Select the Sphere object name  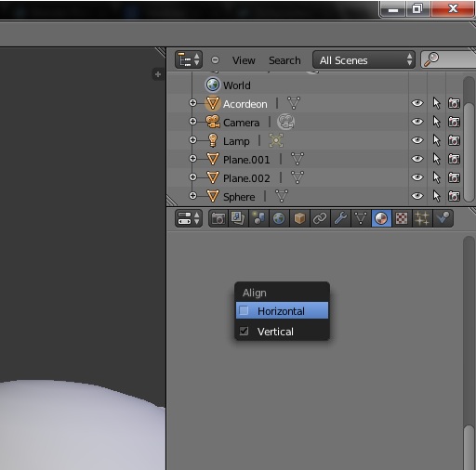pos(239,197)
